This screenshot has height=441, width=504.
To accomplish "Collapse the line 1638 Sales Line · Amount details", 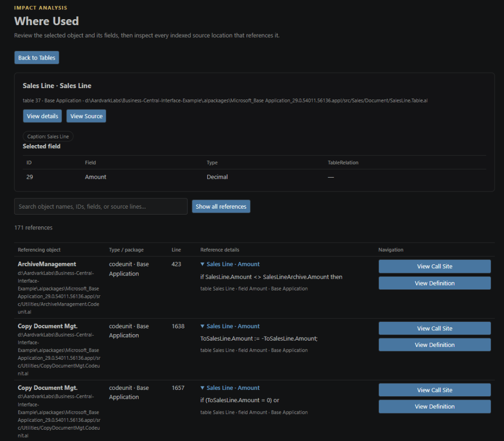I will click(230, 326).
